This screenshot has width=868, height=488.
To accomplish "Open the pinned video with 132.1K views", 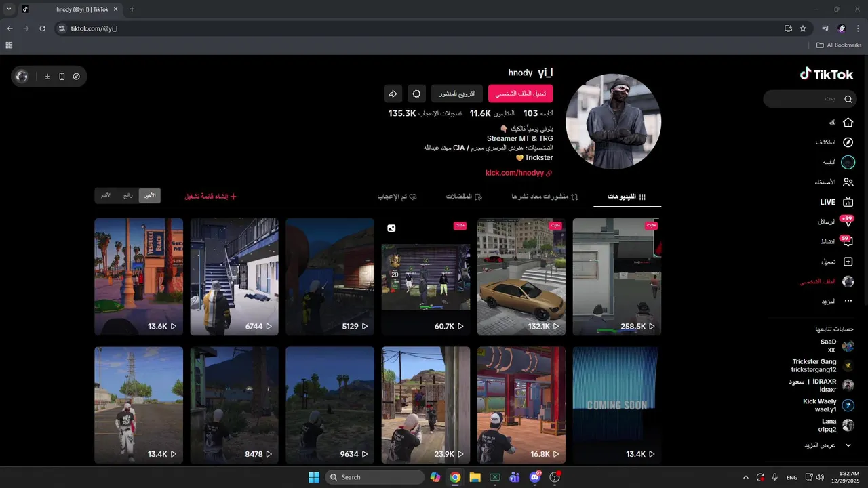I will [x=521, y=277].
